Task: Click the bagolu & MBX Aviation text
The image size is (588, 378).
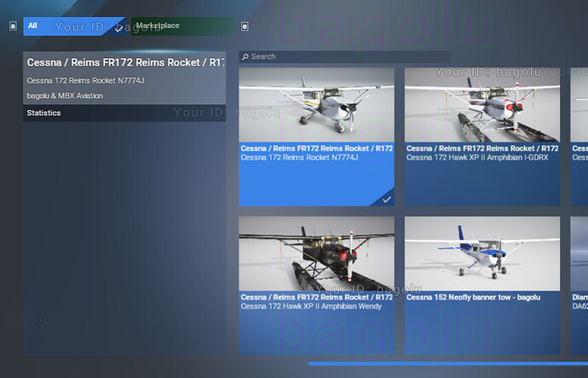Action: click(65, 96)
